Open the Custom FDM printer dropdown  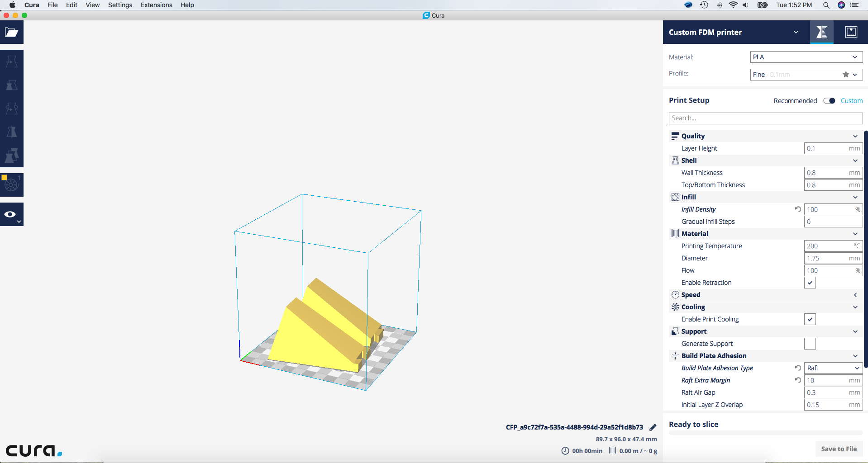point(736,32)
